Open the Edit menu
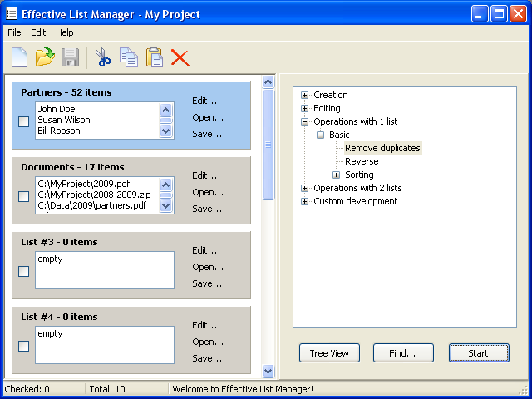The image size is (532, 399). coord(38,32)
